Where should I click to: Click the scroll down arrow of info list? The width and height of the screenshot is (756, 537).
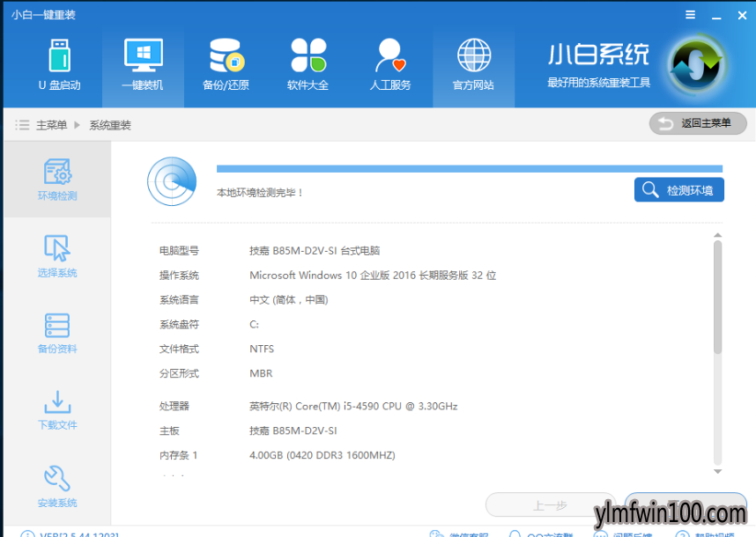[x=717, y=472]
